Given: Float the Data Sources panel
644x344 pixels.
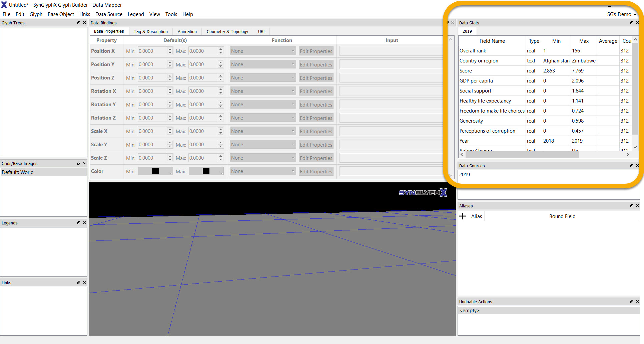Looking at the screenshot, I should (x=631, y=166).
